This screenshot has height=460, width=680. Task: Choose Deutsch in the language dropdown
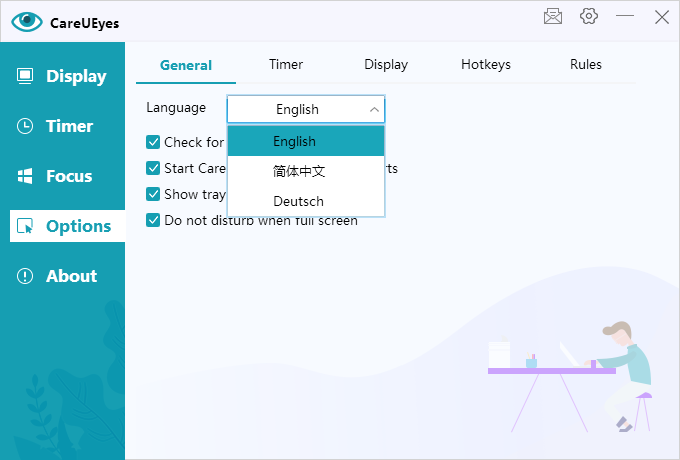point(298,201)
